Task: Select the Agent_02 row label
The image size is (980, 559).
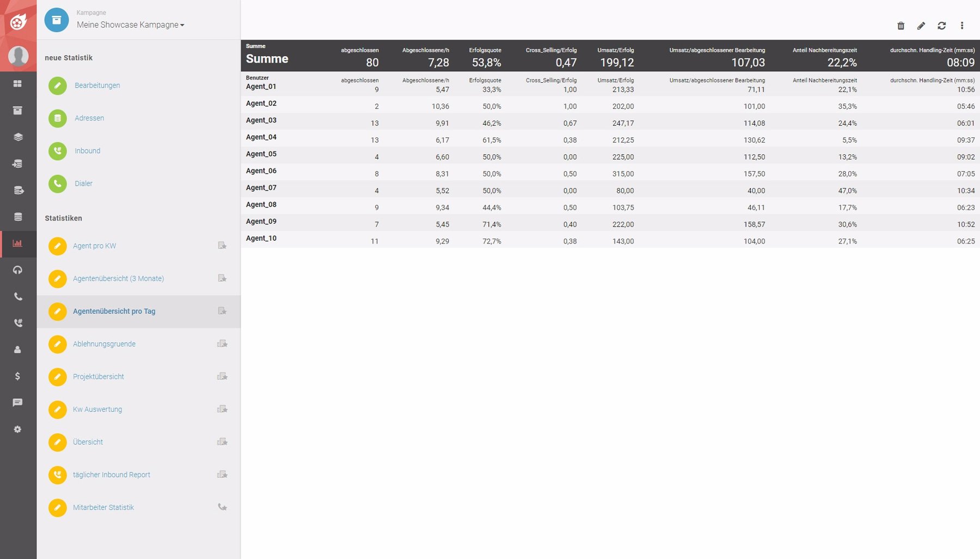Action: [x=261, y=104]
